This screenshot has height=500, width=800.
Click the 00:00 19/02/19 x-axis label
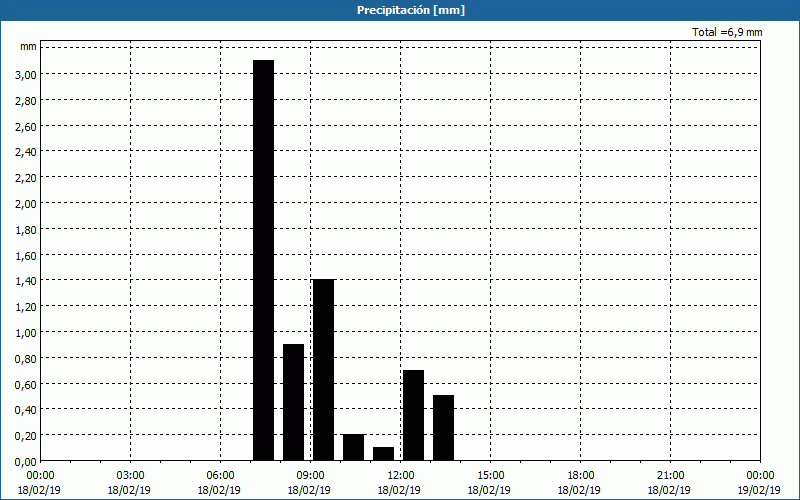[759, 483]
